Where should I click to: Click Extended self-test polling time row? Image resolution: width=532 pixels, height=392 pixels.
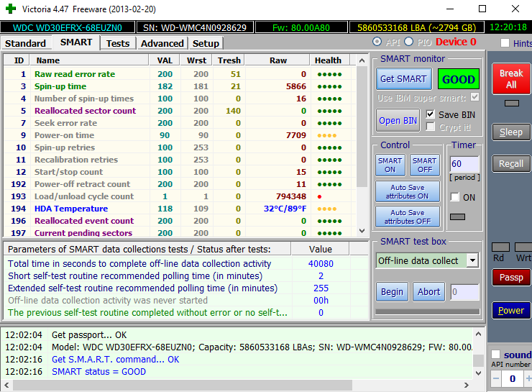[x=185, y=288]
